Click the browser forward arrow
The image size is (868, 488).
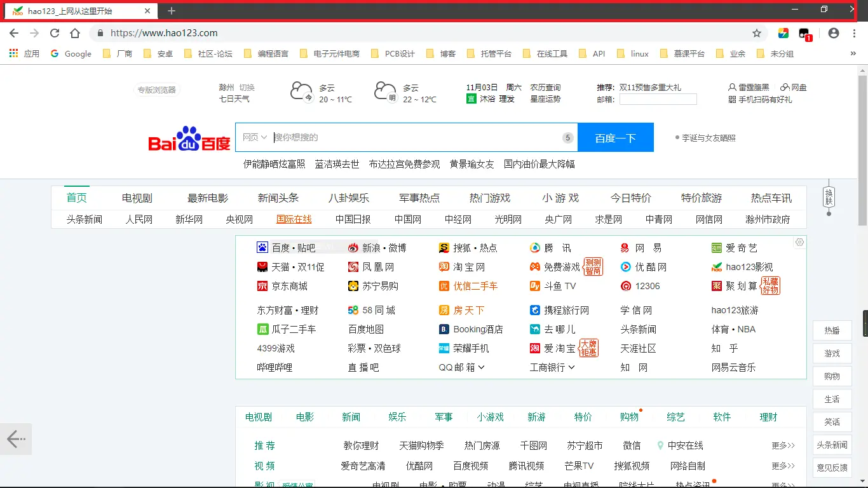(34, 33)
